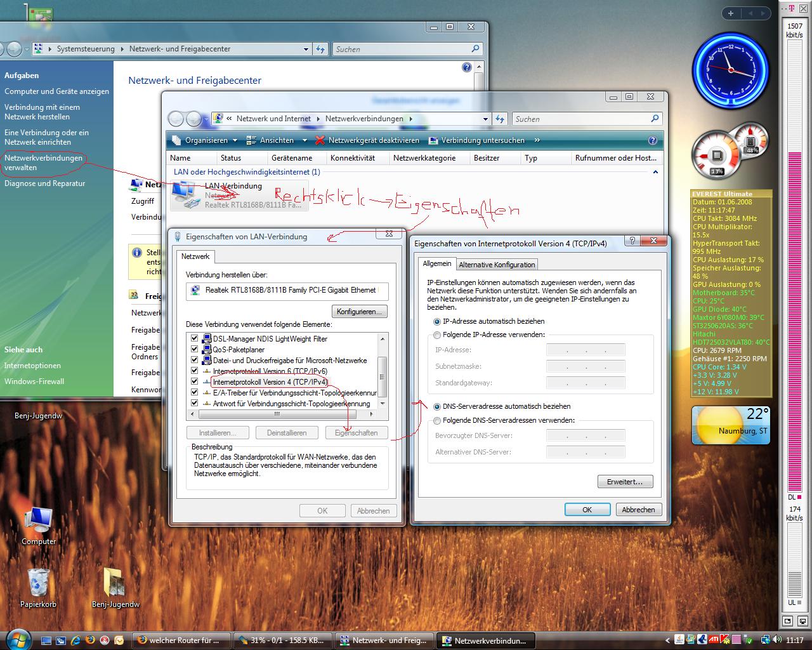Uncheck DSL-Manager NDIS LightWeight Filter
Viewport: 812px width, 650px height.
click(x=195, y=339)
